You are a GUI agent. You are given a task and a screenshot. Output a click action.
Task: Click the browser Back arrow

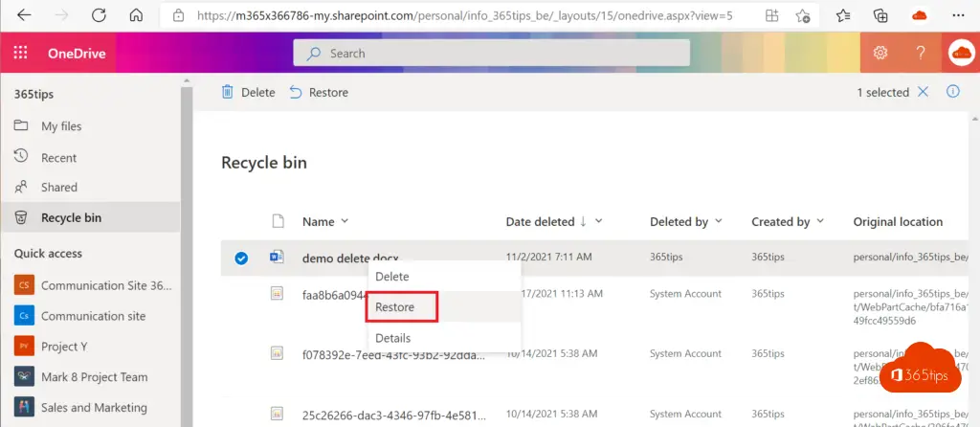[x=24, y=15]
